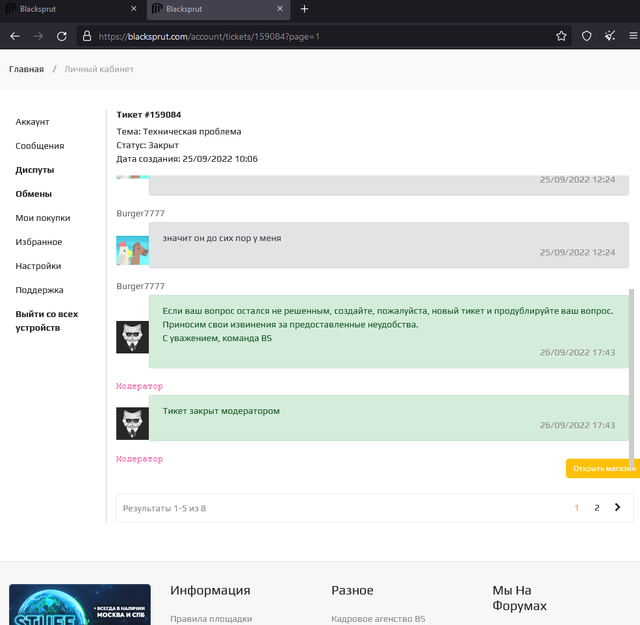Open a new tab with the plus button
Viewport: 640px width, 625px height.
coord(304,9)
